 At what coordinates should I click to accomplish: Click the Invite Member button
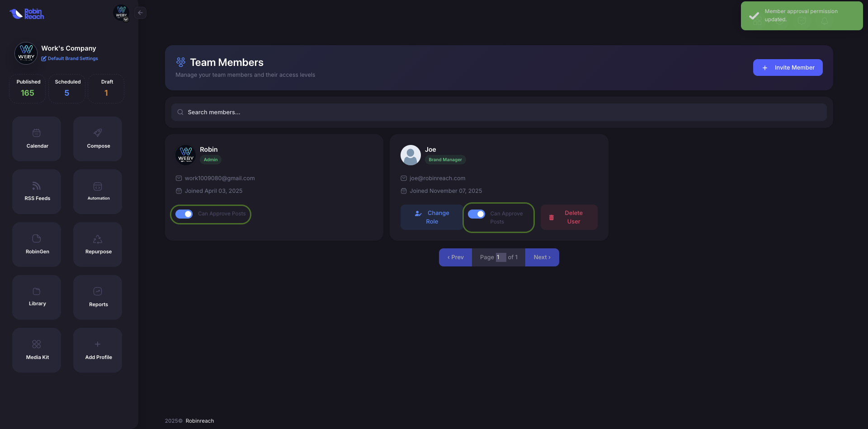[788, 68]
